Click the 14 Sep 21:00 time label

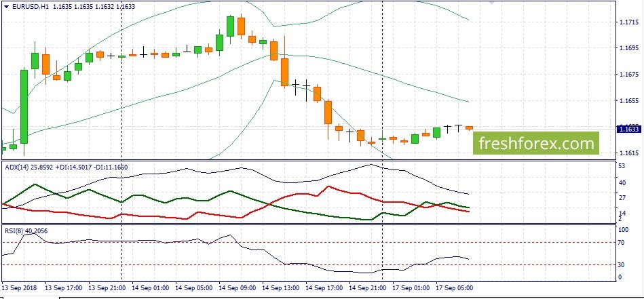(x=368, y=288)
